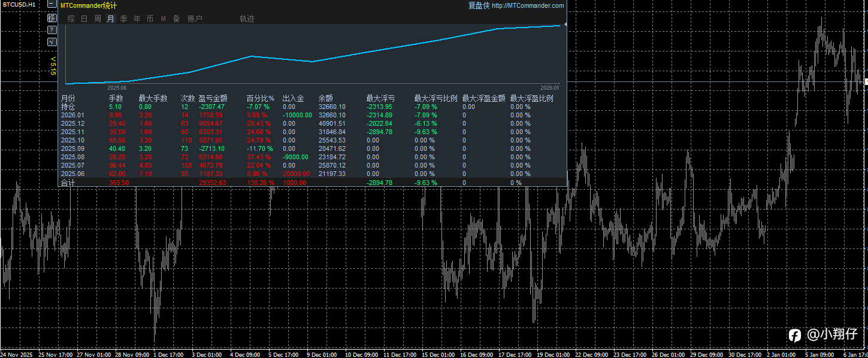The height and width of the screenshot is (358, 868).
Task: Click the 合计 total row label
Action: tap(68, 183)
